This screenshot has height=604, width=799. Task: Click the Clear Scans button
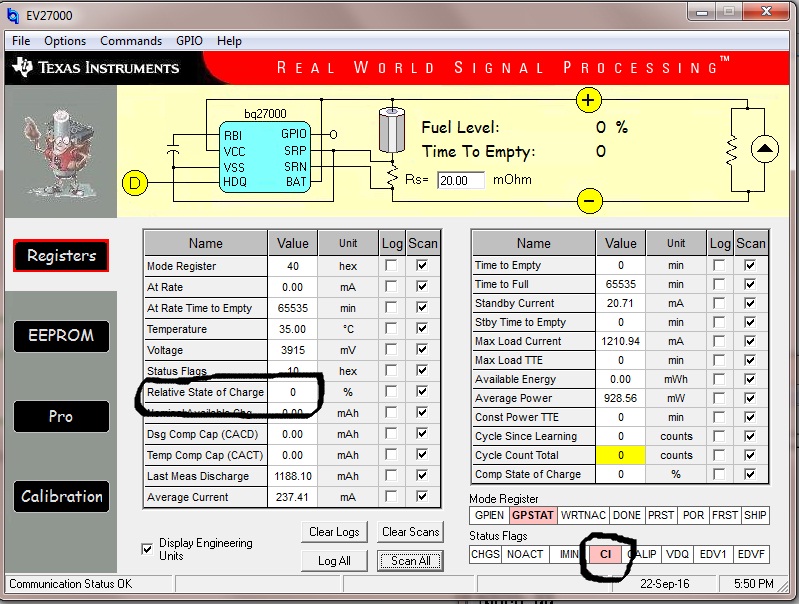coord(411,532)
